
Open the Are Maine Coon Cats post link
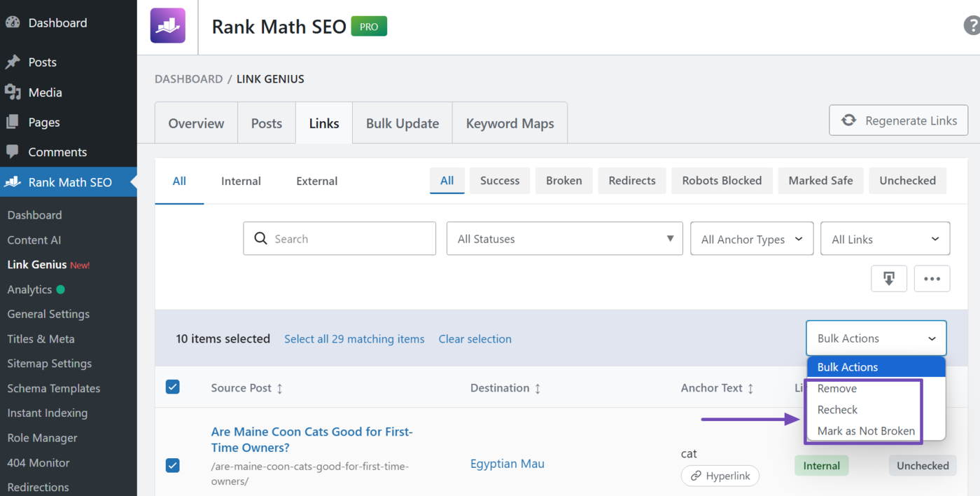pos(311,439)
